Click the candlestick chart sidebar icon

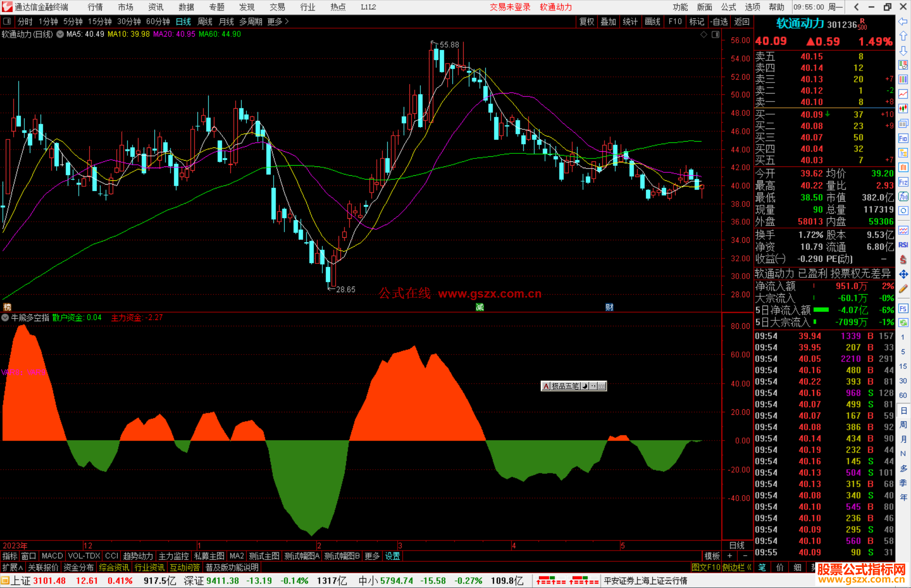coord(903,109)
